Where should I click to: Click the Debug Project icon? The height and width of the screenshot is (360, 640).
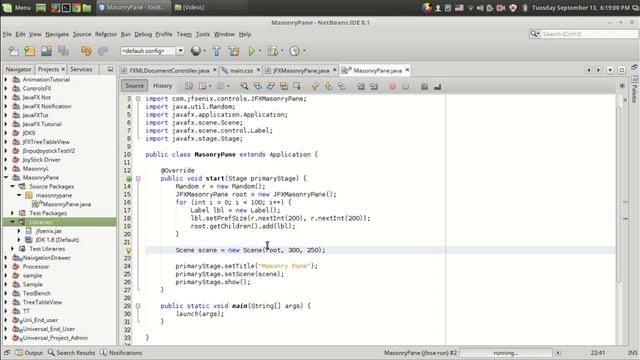(x=273, y=51)
